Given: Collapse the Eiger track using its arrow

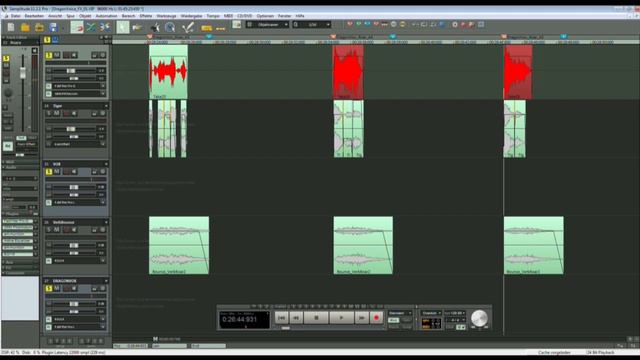Looking at the screenshot, I should coord(106,106).
